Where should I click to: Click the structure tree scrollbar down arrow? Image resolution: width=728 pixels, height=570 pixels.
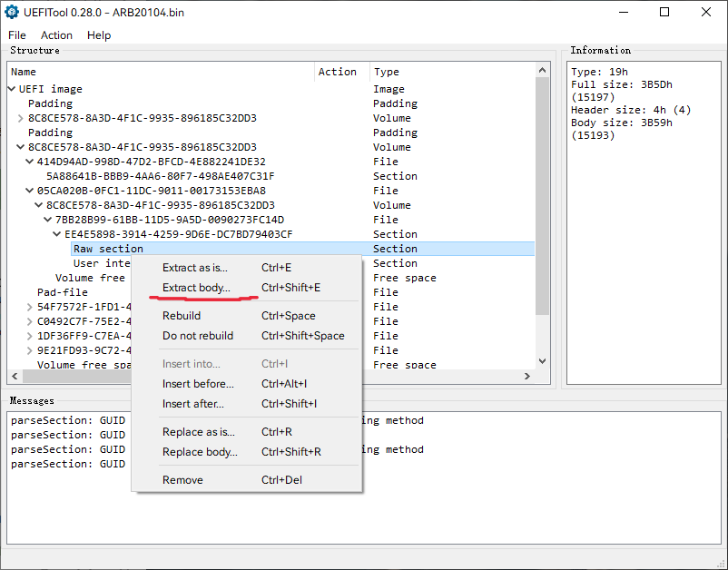point(543,361)
